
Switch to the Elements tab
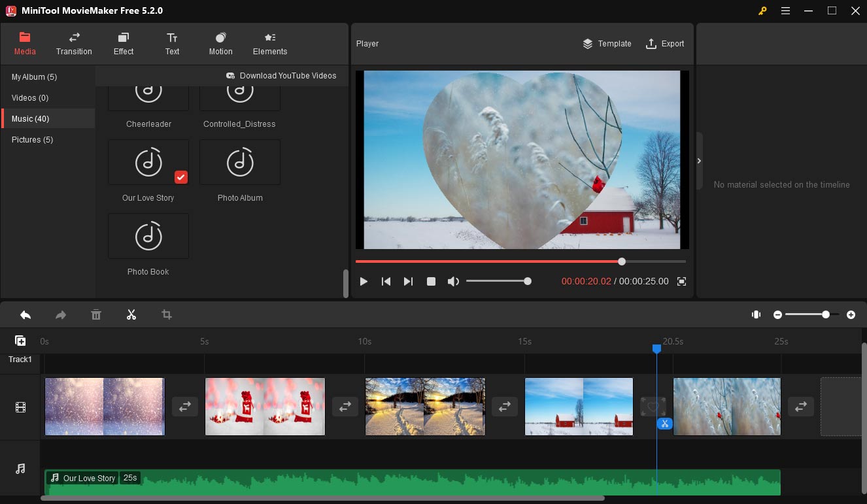pyautogui.click(x=269, y=44)
